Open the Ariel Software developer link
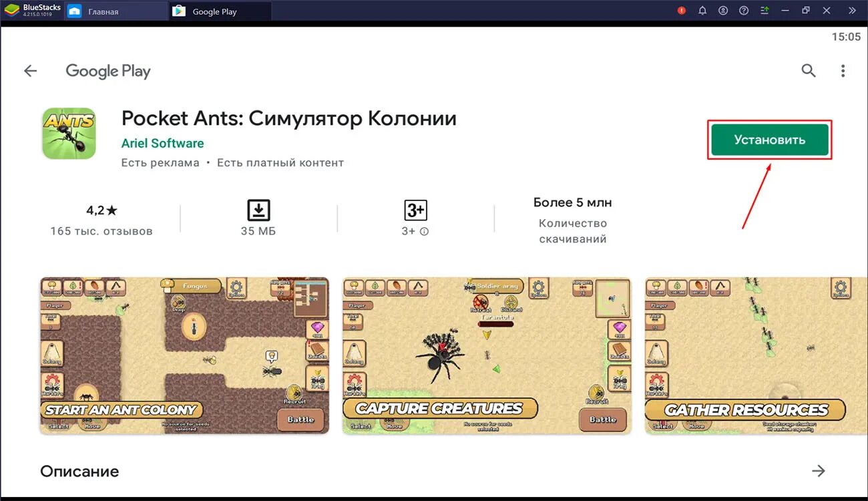 (x=162, y=144)
